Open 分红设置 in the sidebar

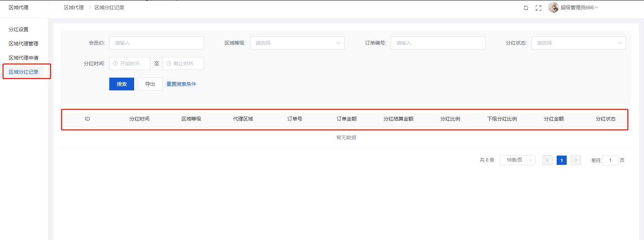coord(18,29)
